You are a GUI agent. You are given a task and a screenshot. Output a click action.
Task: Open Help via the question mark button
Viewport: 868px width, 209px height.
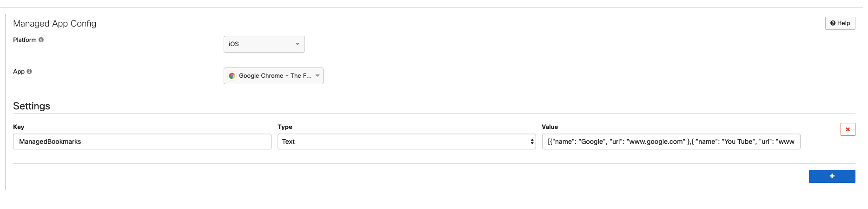[x=840, y=23]
